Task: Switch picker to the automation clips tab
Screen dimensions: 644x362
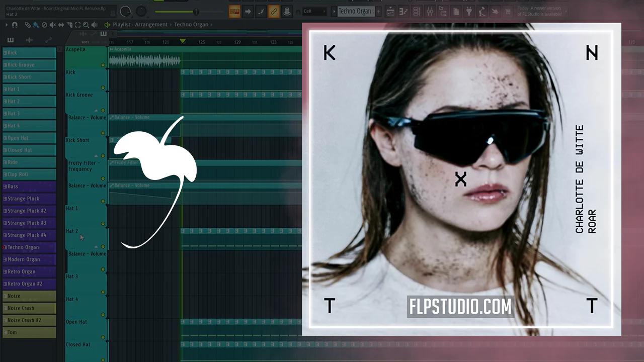Action: 48,40
